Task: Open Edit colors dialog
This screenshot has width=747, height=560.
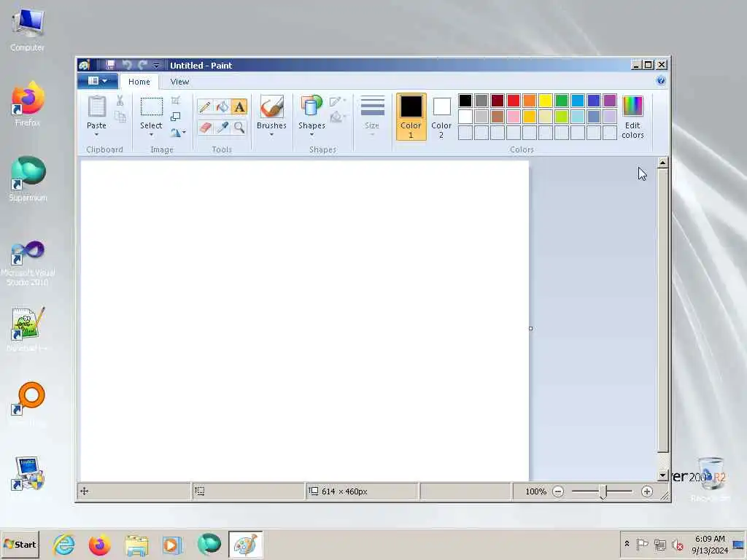Action: (x=632, y=117)
